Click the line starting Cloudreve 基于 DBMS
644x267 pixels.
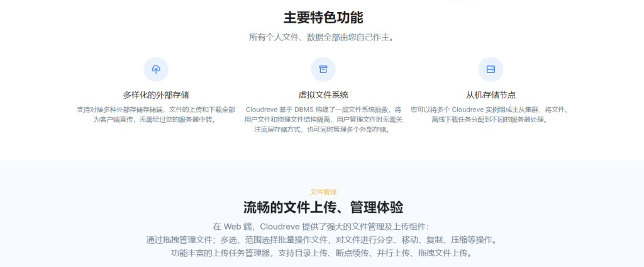click(323, 109)
